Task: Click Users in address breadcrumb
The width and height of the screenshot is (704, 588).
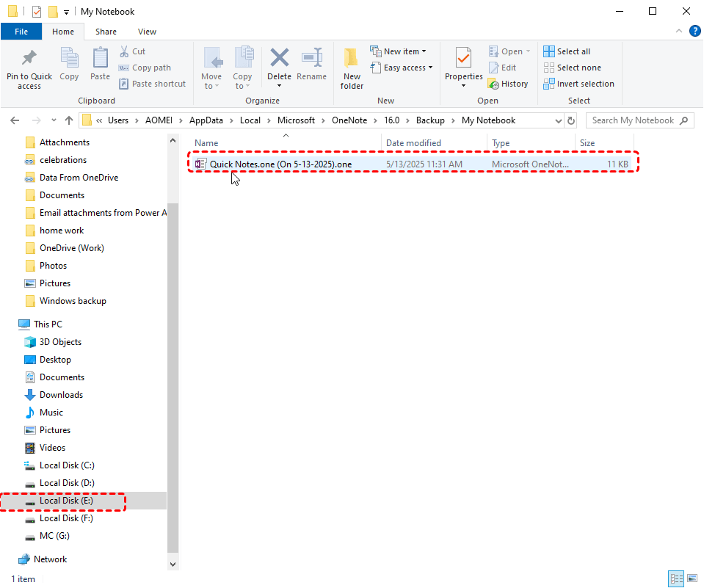Action: point(118,120)
